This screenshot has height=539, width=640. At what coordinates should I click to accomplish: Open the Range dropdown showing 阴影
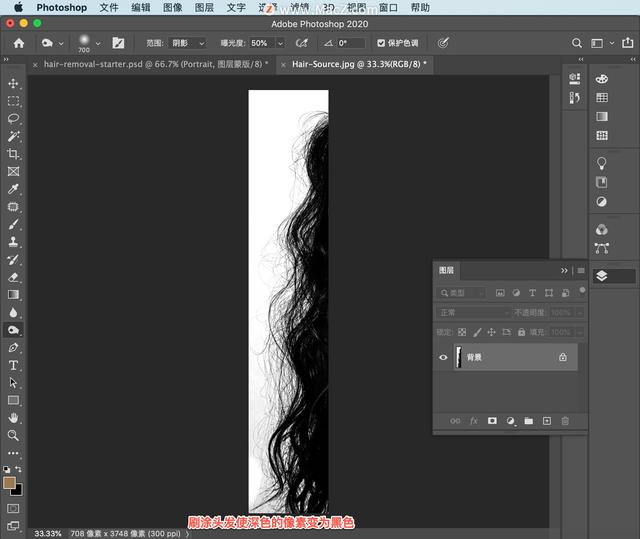click(x=188, y=43)
